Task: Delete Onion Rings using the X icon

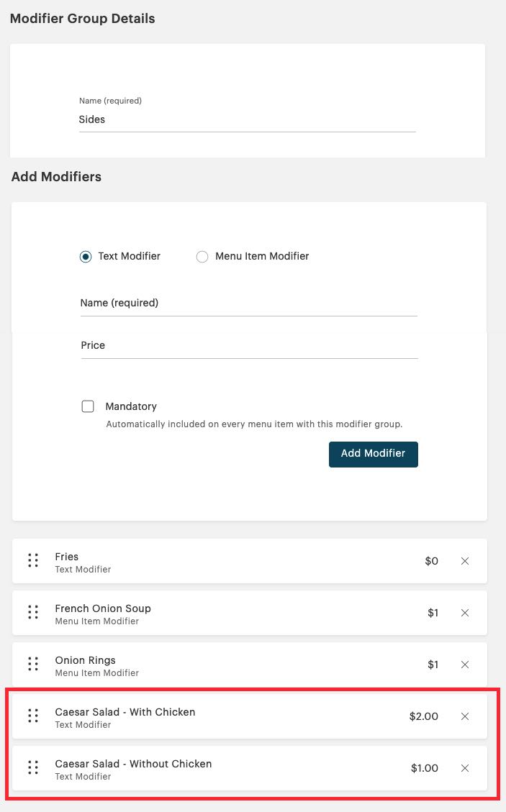Action: [x=465, y=664]
